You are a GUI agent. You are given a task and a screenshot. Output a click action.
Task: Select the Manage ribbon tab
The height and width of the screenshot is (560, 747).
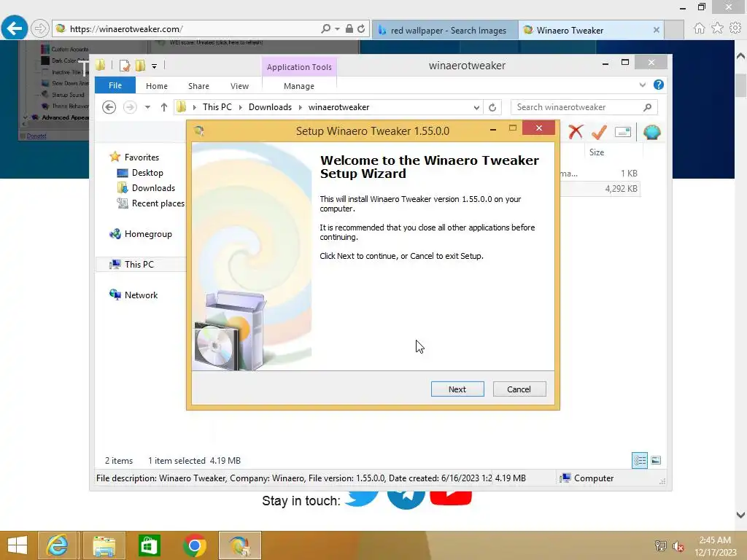(299, 86)
